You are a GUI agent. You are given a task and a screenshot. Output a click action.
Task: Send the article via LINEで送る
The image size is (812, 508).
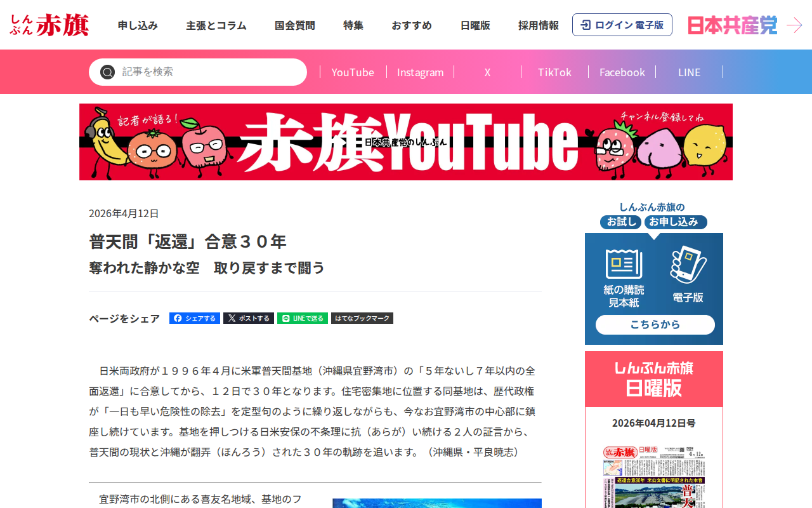click(303, 318)
